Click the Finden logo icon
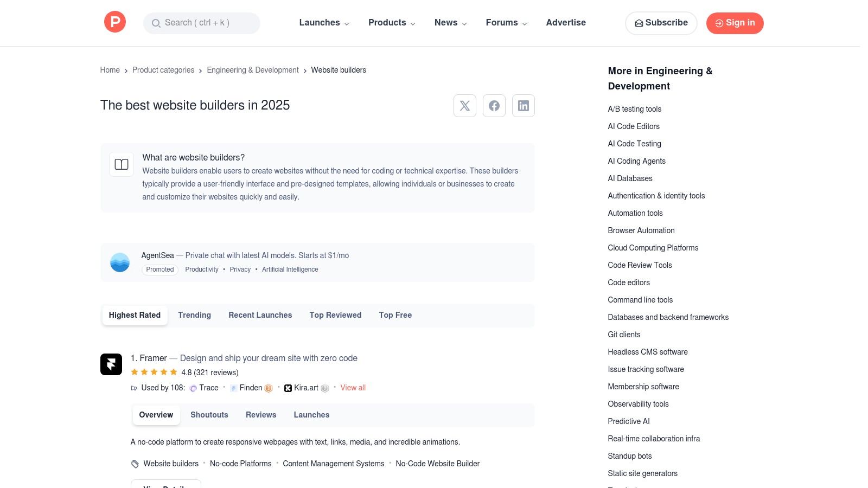Image resolution: width=868 pixels, height=488 pixels. pyautogui.click(x=233, y=388)
